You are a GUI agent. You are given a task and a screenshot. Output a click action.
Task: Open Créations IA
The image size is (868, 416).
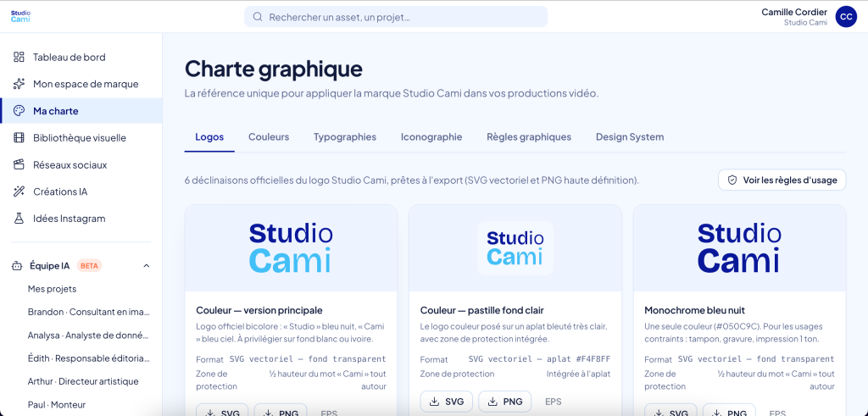point(81,191)
